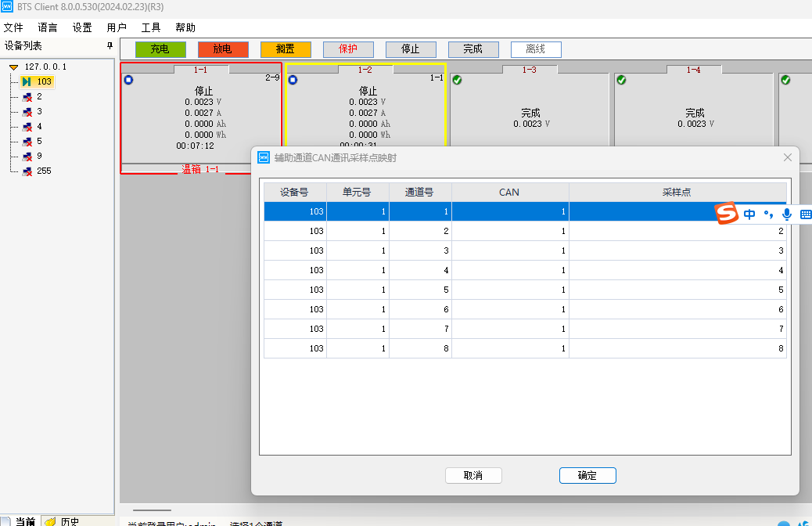The width and height of the screenshot is (812, 526).
Task: Click the 充电 (charge) toolbar button
Action: coord(160,49)
